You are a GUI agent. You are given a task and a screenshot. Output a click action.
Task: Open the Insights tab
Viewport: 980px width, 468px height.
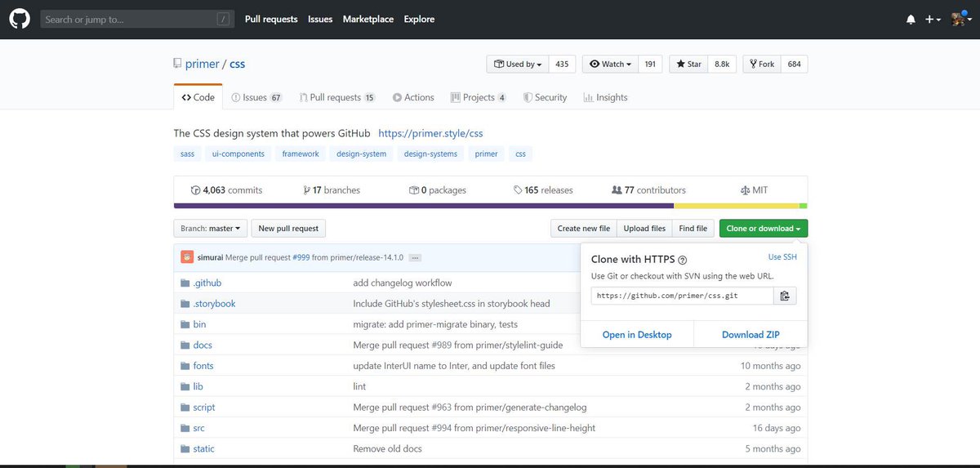pyautogui.click(x=606, y=97)
